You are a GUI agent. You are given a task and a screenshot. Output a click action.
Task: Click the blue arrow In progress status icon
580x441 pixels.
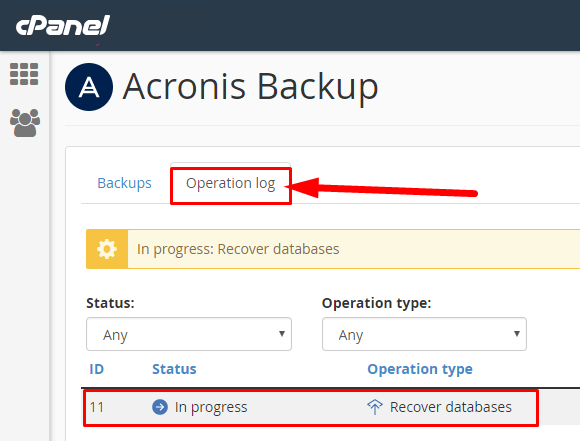click(160, 407)
